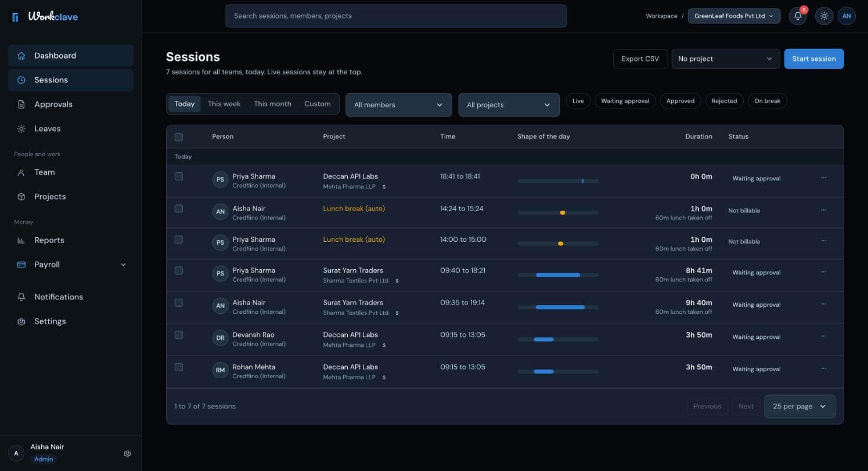Expand the Payroll sidebar section
Image resolution: width=868 pixels, height=471 pixels.
(x=71, y=265)
